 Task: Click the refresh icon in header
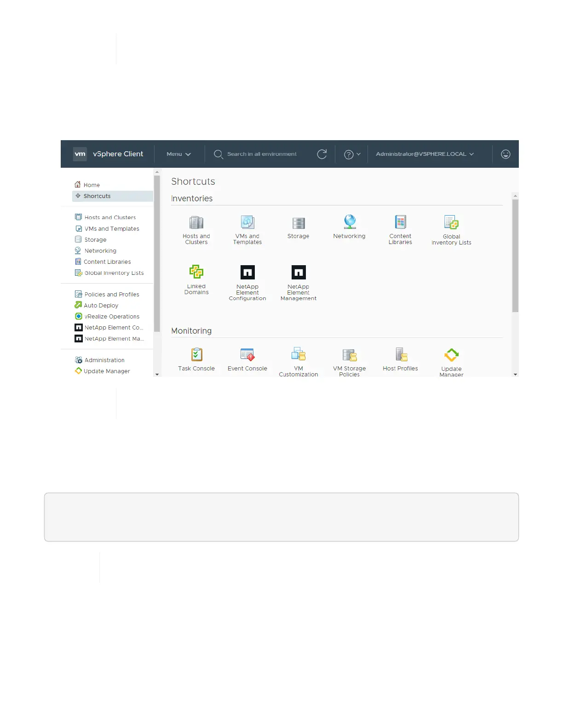click(322, 154)
